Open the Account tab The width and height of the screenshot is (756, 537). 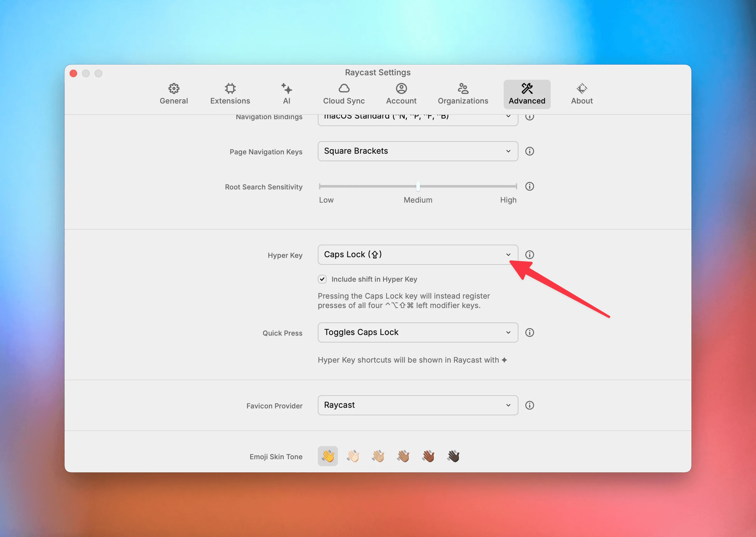pyautogui.click(x=402, y=94)
